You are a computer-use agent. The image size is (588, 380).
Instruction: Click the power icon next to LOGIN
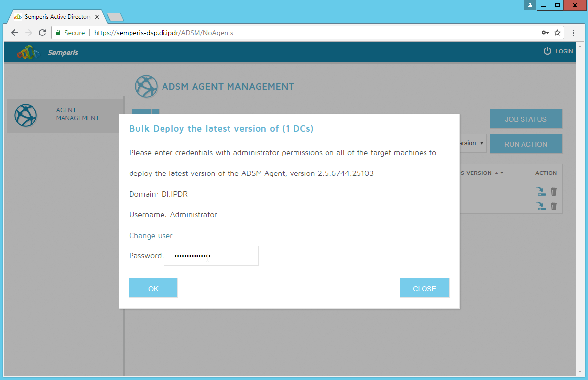click(547, 51)
